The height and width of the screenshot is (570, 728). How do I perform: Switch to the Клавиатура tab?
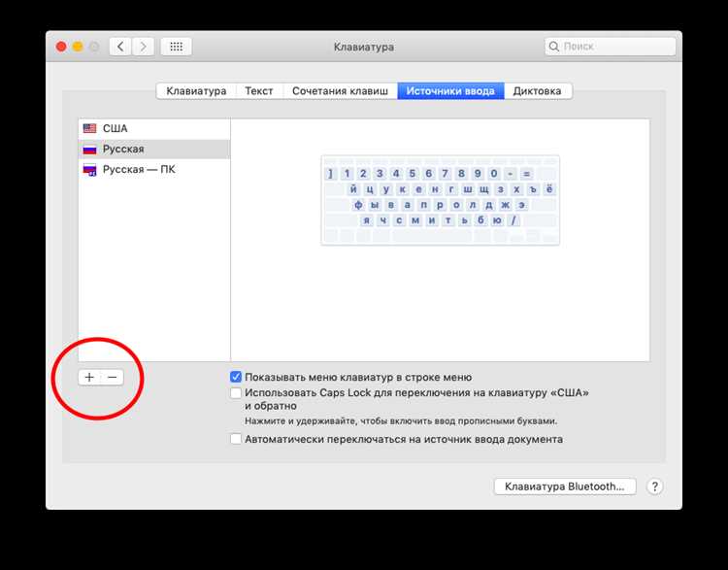tap(196, 91)
